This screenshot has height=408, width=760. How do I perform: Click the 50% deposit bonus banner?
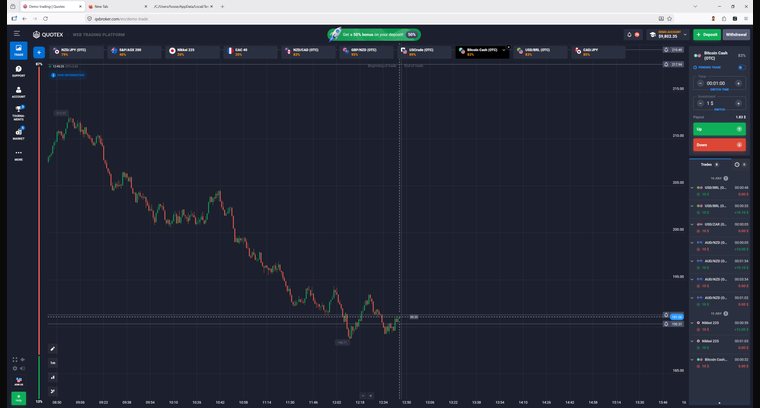[x=374, y=34]
